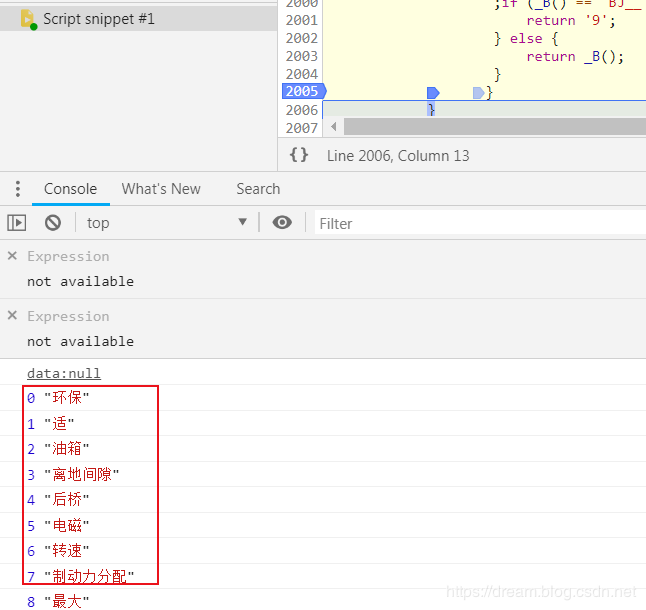Open the drawer three-dot menu beside Console
The image size is (646, 610).
(17, 189)
